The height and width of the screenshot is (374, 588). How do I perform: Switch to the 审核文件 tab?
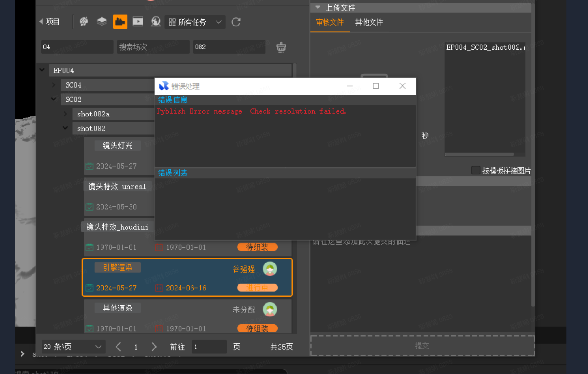pyautogui.click(x=329, y=22)
